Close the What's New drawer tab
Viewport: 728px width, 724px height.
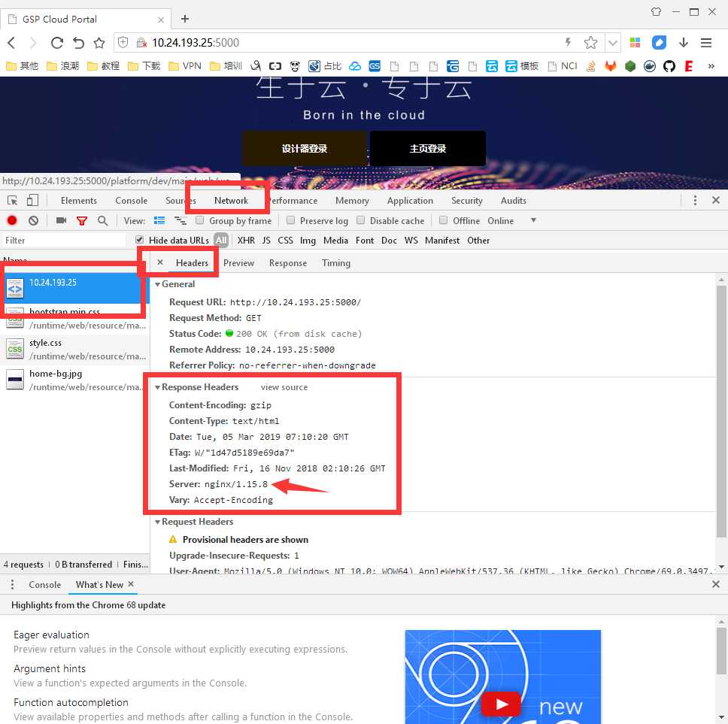(x=131, y=584)
